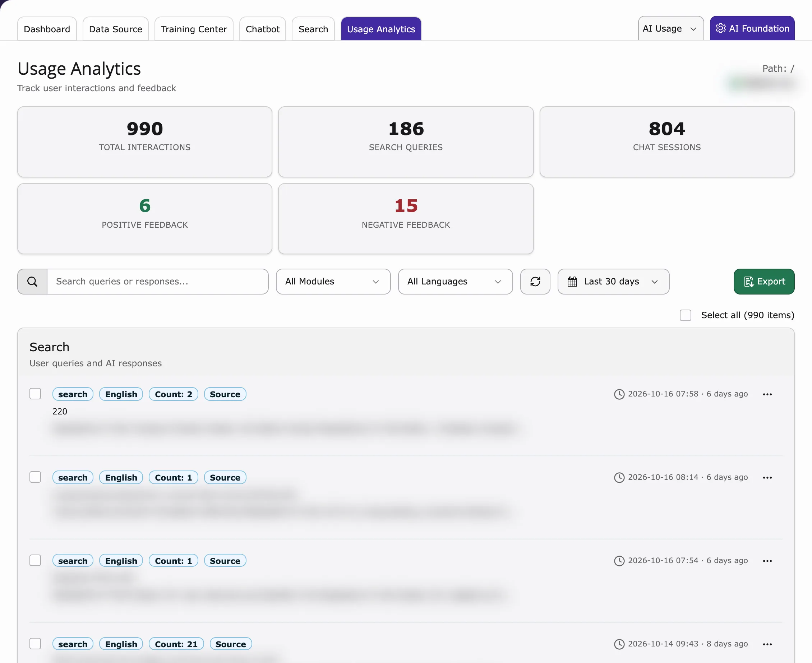Image resolution: width=812 pixels, height=663 pixels.
Task: Expand the Last 30 days date range
Action: pyautogui.click(x=613, y=282)
